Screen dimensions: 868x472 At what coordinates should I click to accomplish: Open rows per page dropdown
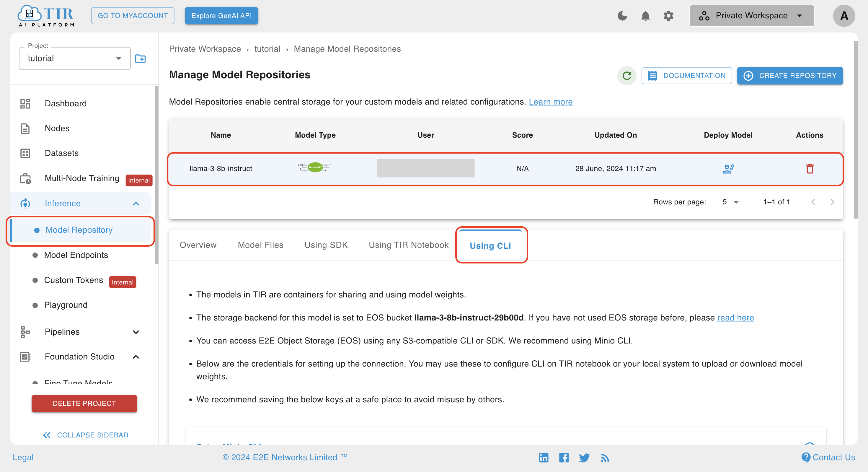(730, 202)
